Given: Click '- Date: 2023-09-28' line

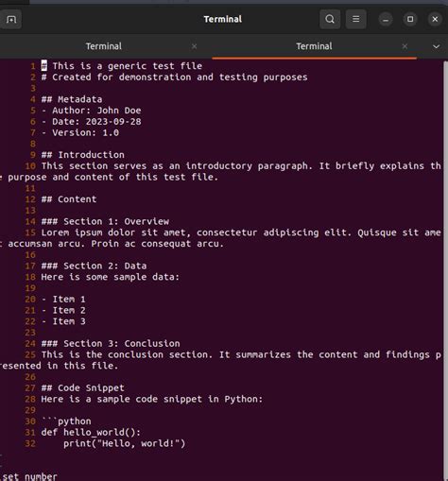Looking at the screenshot, I should coord(91,122).
